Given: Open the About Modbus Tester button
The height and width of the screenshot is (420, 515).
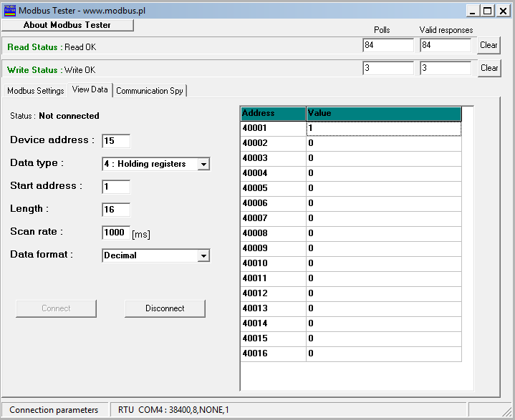Looking at the screenshot, I should pyautogui.click(x=67, y=25).
